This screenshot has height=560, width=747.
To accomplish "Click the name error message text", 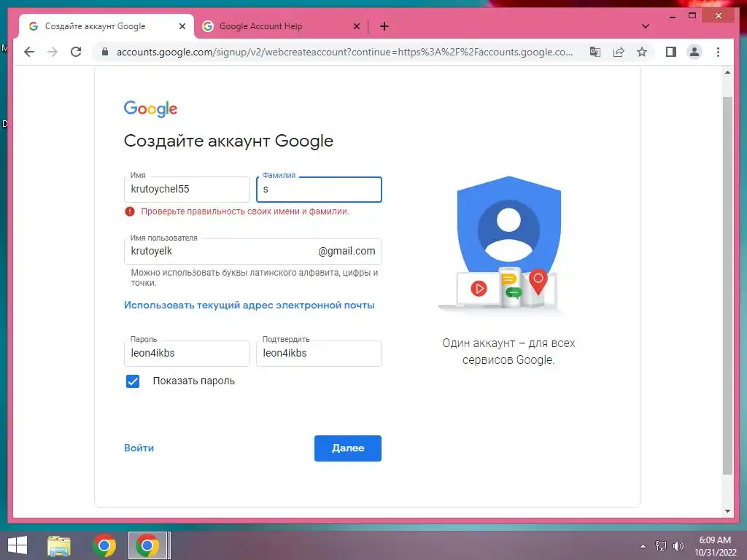I will click(x=245, y=211).
